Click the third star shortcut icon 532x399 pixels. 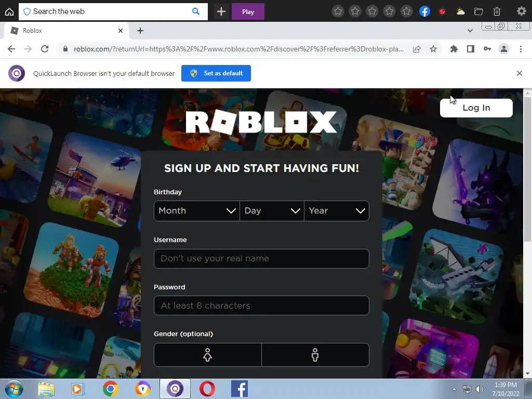click(x=372, y=11)
